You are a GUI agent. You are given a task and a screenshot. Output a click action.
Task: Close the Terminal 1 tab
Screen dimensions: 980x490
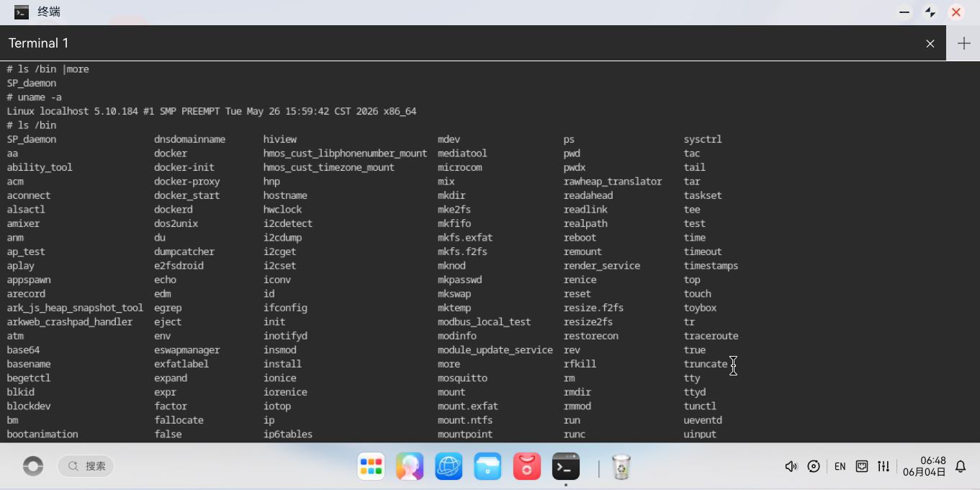[x=930, y=44]
